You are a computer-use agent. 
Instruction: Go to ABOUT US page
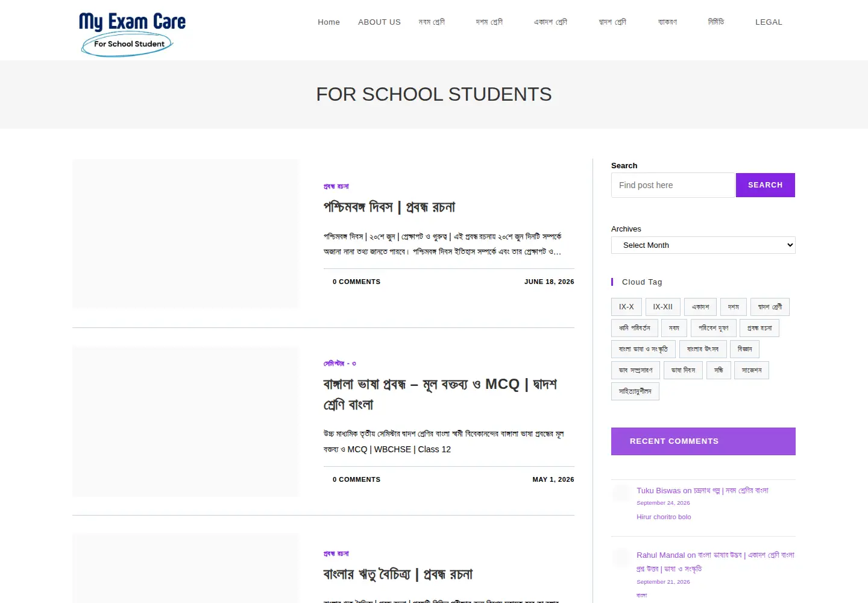pos(379,22)
